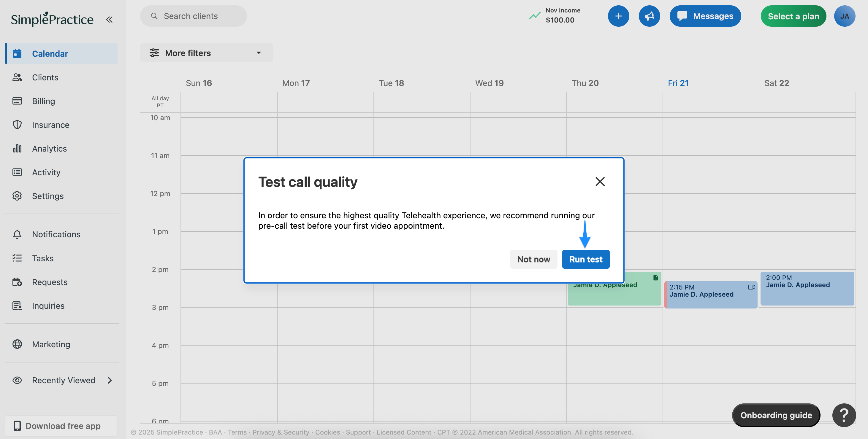Screen dimensions: 868x439
Task: Close the Test call quality dialog
Action: coord(600,182)
